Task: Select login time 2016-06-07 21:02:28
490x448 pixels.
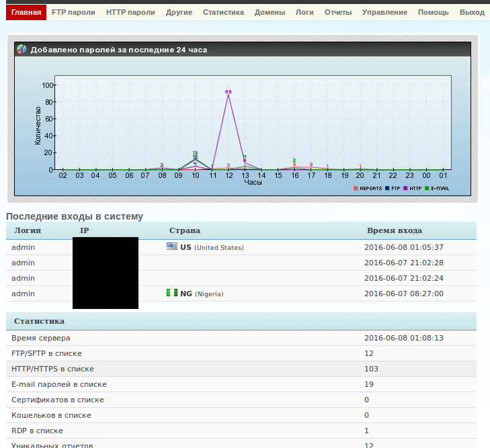Action: click(404, 263)
